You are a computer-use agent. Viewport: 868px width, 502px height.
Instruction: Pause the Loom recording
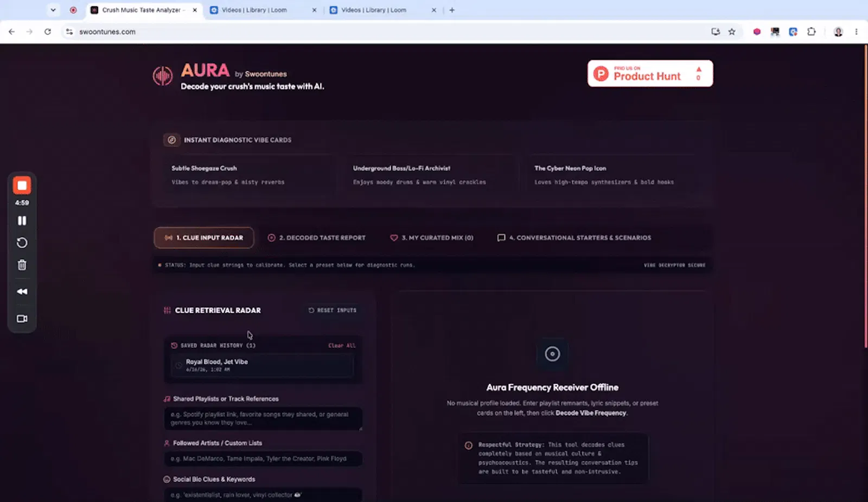pos(22,220)
